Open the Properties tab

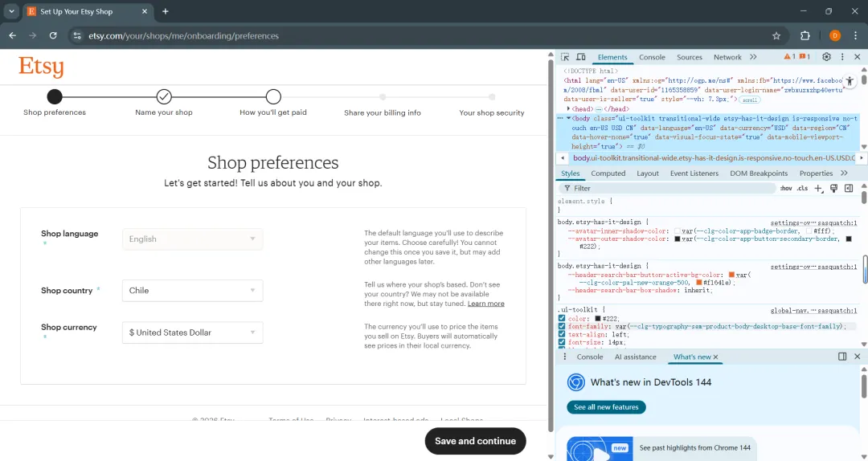coord(816,173)
